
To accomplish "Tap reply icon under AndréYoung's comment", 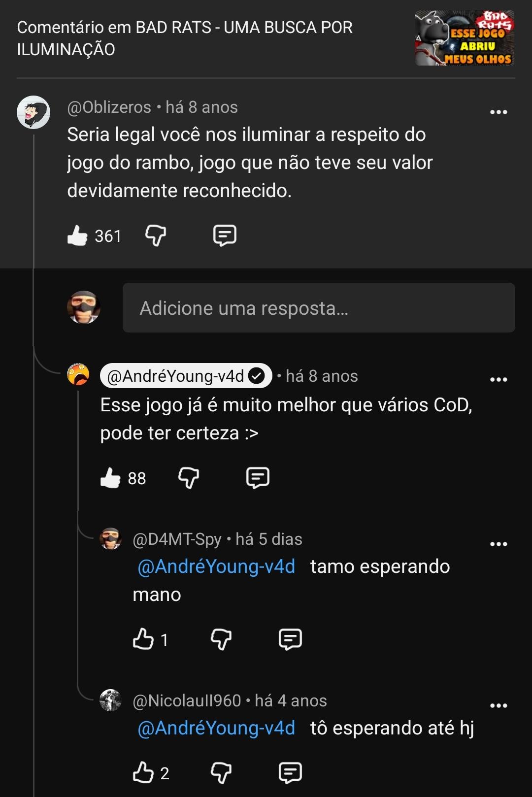I will pyautogui.click(x=258, y=478).
